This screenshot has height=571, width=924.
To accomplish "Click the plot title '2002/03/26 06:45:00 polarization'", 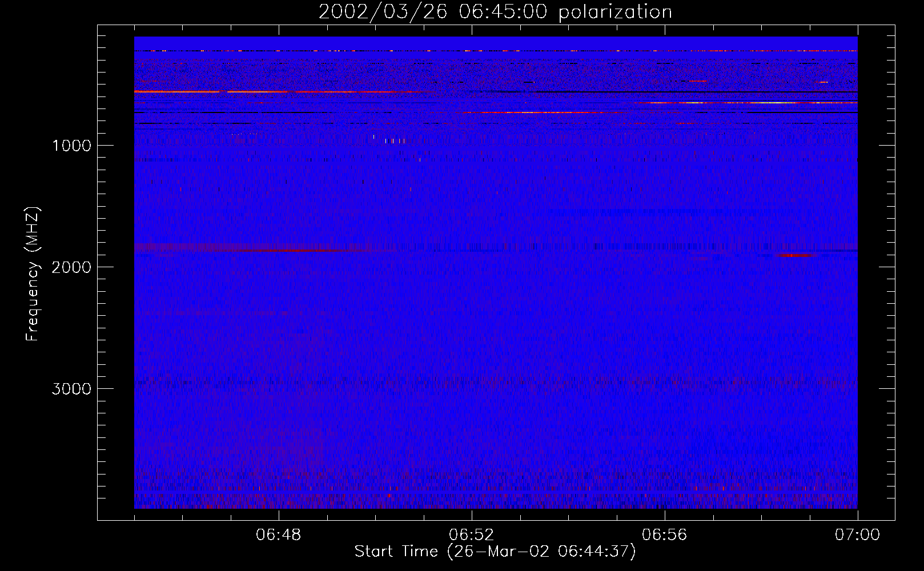I will 495,12.
